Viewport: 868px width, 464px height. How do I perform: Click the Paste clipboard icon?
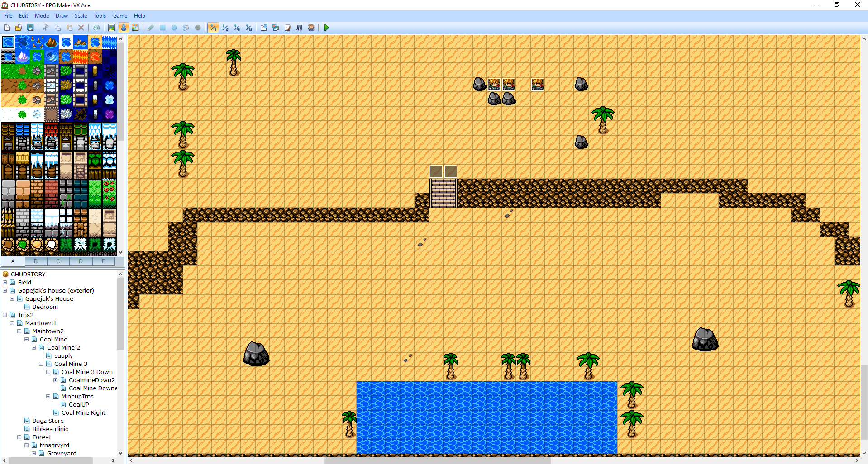click(x=69, y=28)
